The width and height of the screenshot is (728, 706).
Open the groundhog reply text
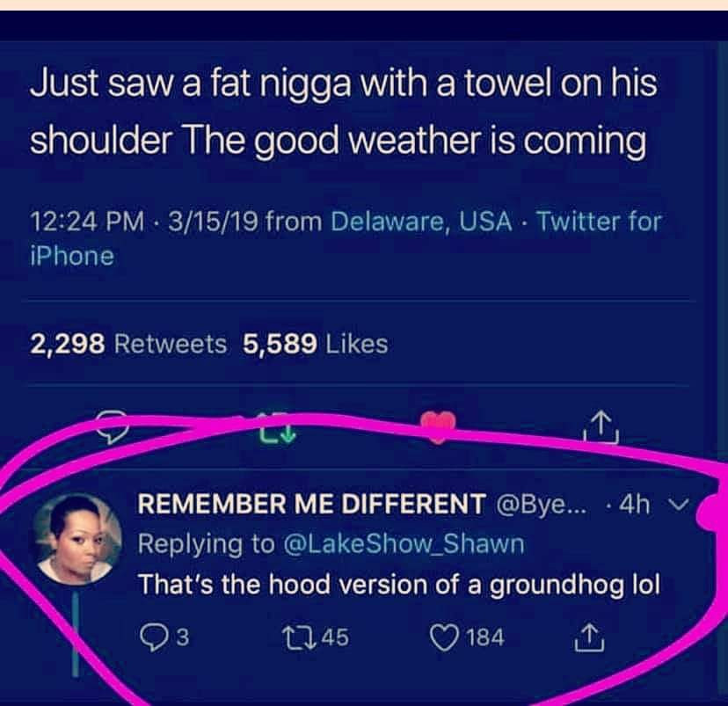tap(399, 585)
